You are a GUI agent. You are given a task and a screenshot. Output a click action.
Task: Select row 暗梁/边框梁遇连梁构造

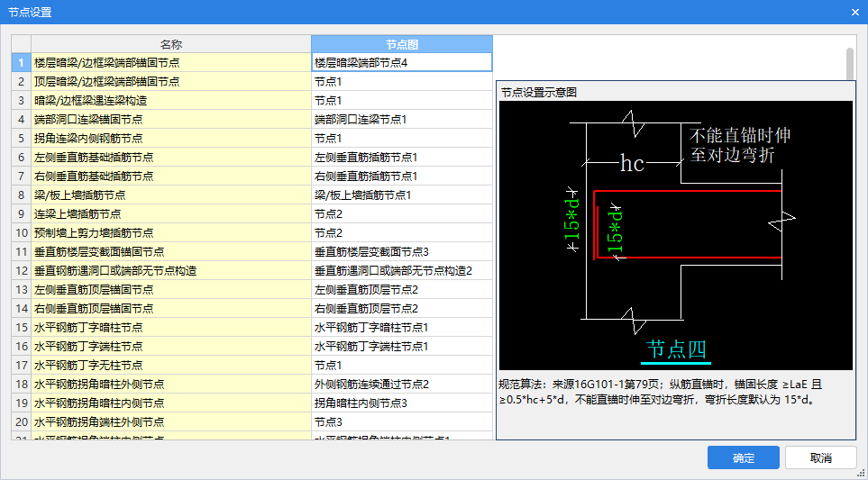[171, 101]
